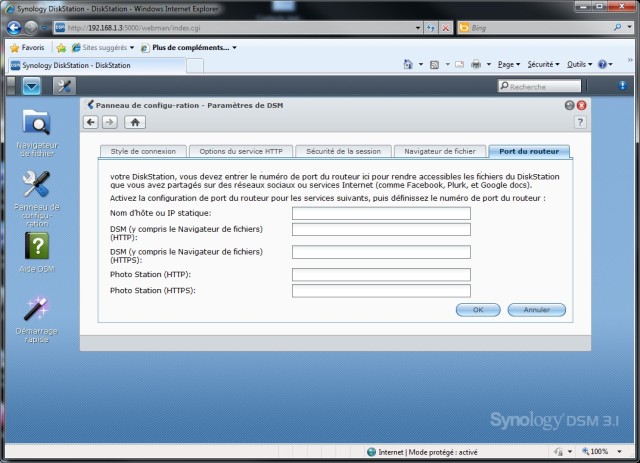This screenshot has height=463, width=640.
Task: Switch to Style de connexion tab
Action: tap(143, 151)
